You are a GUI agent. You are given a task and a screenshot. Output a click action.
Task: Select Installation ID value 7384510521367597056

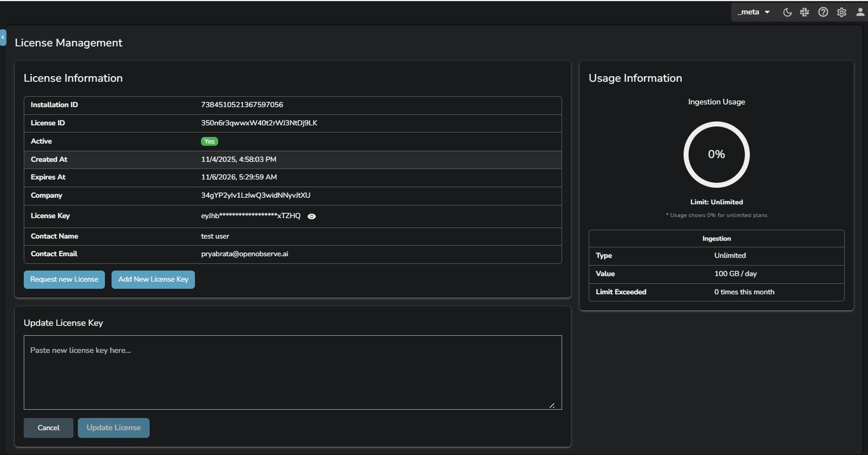pos(242,105)
